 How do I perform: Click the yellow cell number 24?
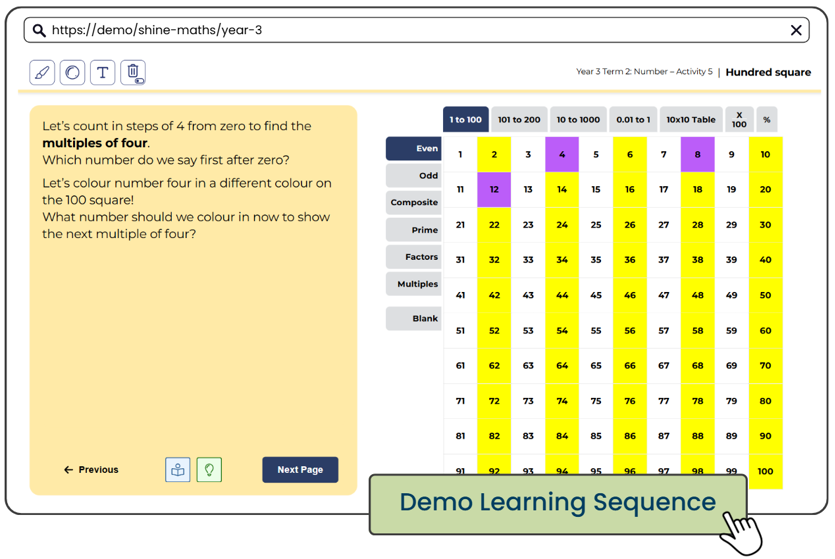[562, 225]
